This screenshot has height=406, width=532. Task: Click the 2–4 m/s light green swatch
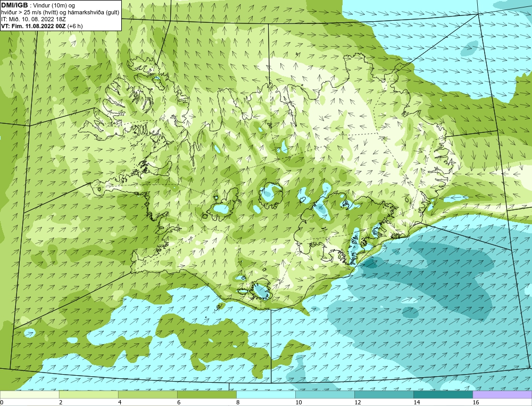click(x=88, y=395)
